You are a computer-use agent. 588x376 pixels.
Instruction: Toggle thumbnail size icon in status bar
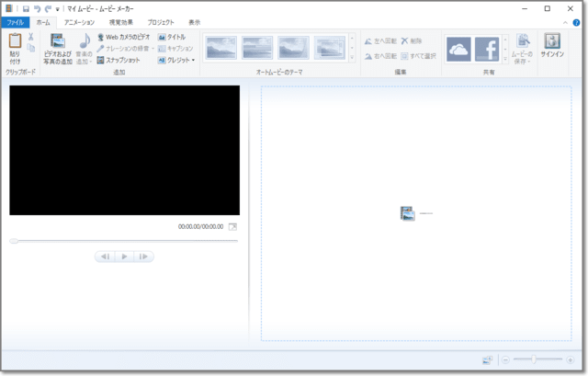[x=487, y=359]
